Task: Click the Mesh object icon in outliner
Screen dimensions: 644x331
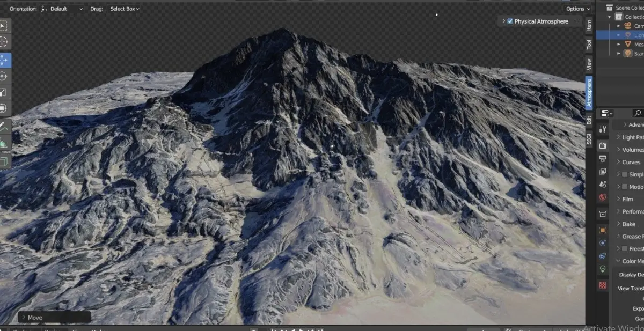Action: pos(628,44)
